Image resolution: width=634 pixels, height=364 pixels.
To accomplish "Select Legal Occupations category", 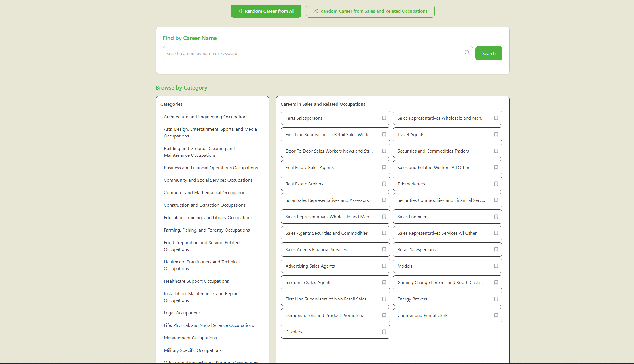I will [182, 313].
